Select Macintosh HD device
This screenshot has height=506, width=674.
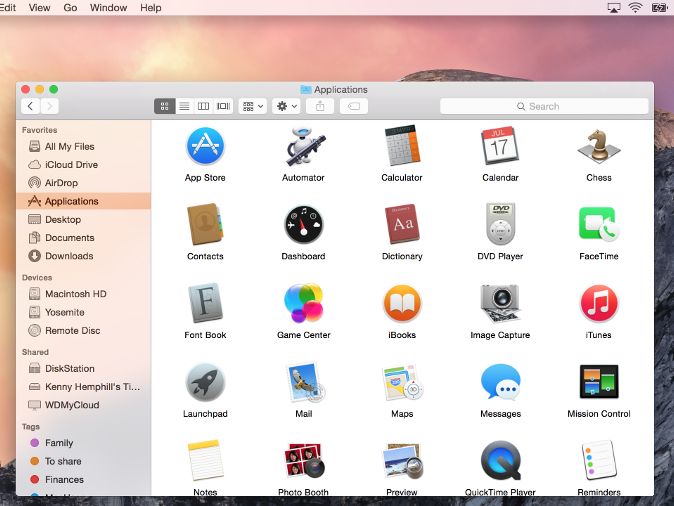pos(83,294)
